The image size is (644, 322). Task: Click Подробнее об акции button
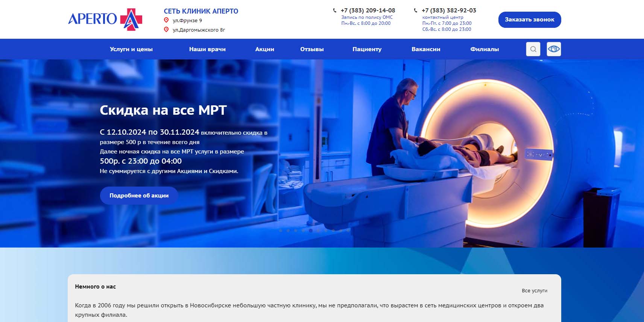(x=139, y=196)
